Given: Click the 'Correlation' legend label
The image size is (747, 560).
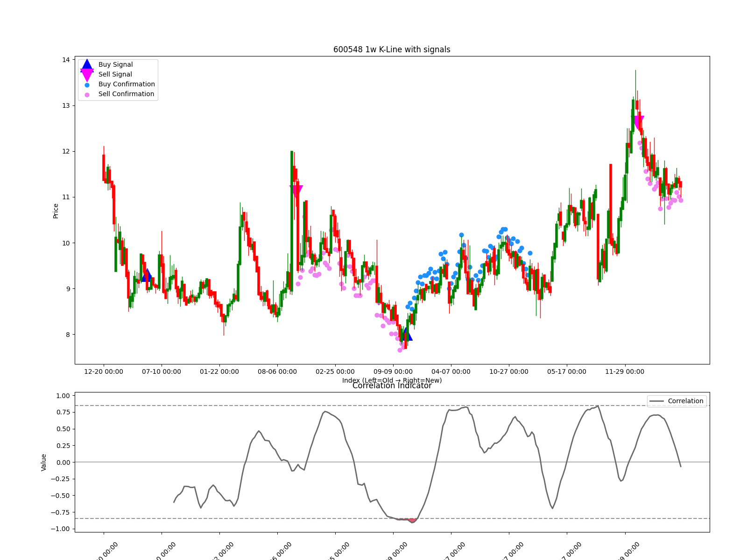Looking at the screenshot, I should coord(685,401).
